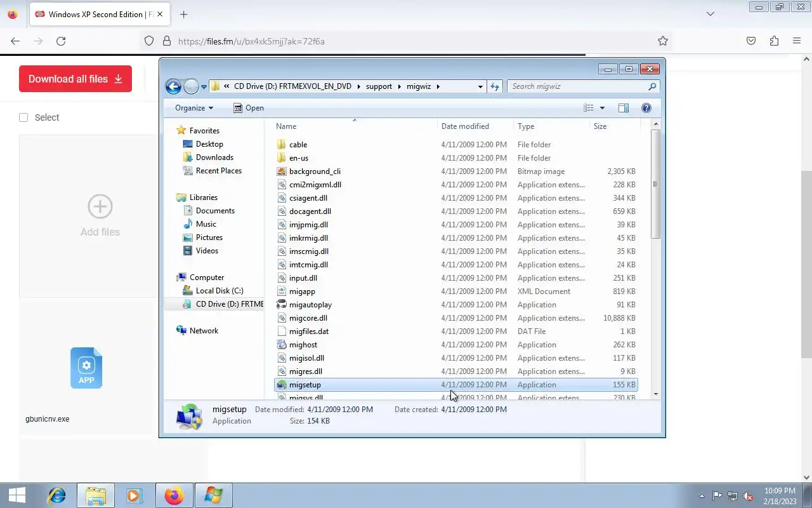Open the Firefox hamburger menu
Screen dimensions: 812x508
(x=797, y=41)
